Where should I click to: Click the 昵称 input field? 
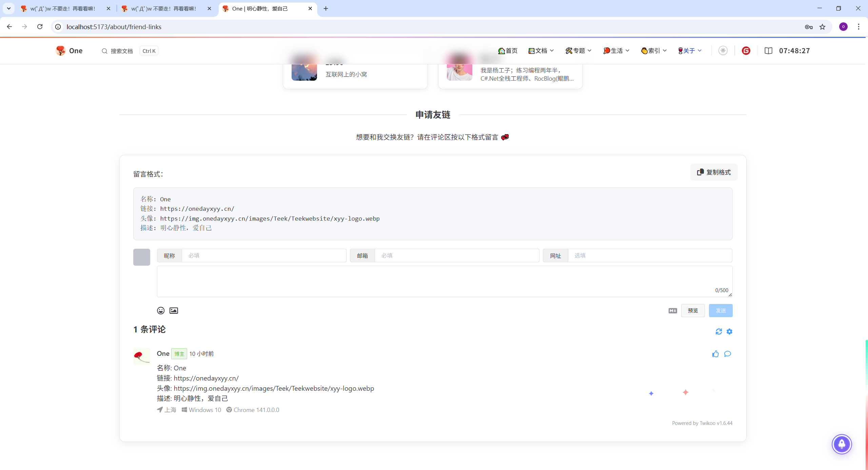coord(263,256)
